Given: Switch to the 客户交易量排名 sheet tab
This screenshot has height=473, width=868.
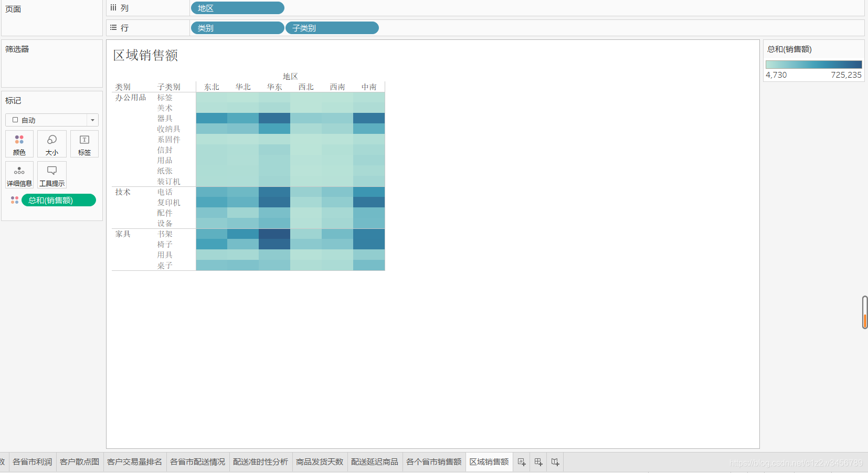Looking at the screenshot, I should [135, 462].
